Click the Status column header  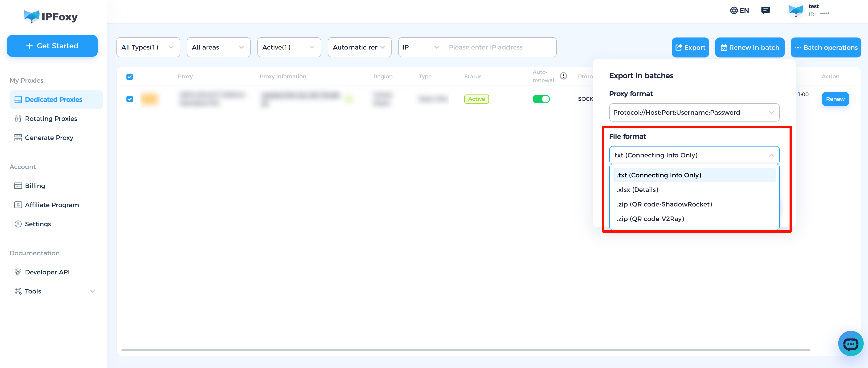click(472, 76)
